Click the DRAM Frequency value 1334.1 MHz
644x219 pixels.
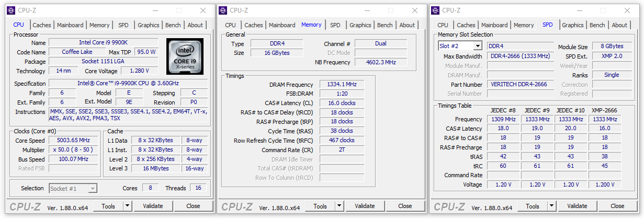(342, 85)
